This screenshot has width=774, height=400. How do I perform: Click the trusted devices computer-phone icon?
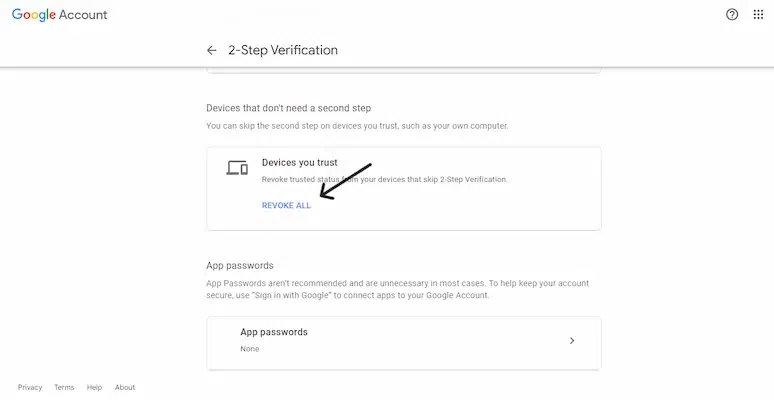[x=237, y=167]
